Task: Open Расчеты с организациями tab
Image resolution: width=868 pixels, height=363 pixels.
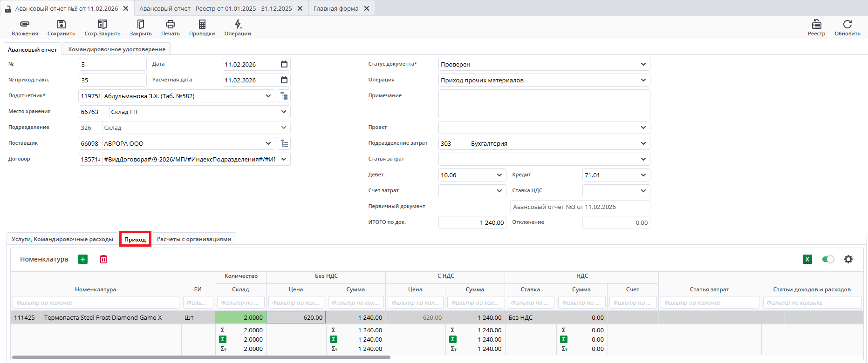Action: [194, 239]
